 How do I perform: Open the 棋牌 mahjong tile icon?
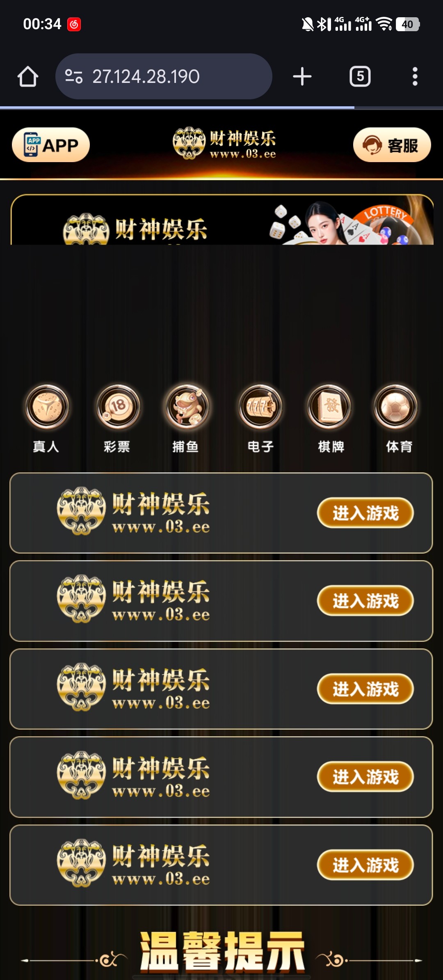pyautogui.click(x=329, y=406)
